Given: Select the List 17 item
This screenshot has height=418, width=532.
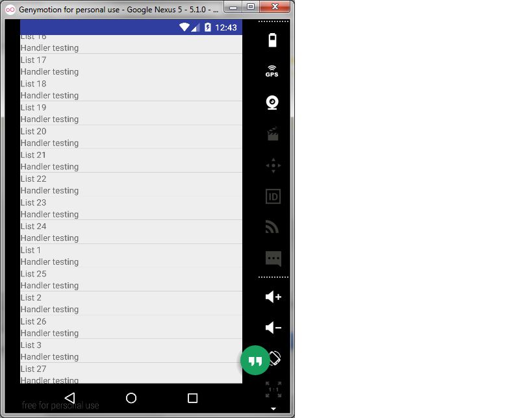Looking at the screenshot, I should [131, 66].
